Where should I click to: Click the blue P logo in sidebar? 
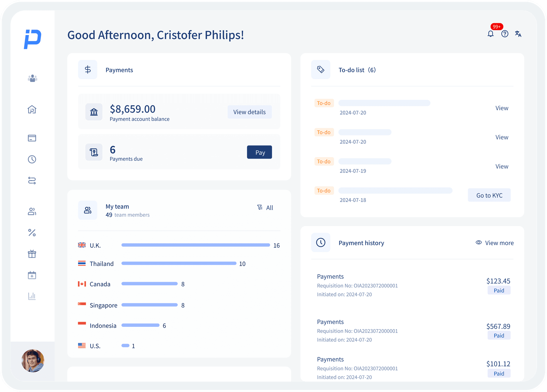(32, 39)
